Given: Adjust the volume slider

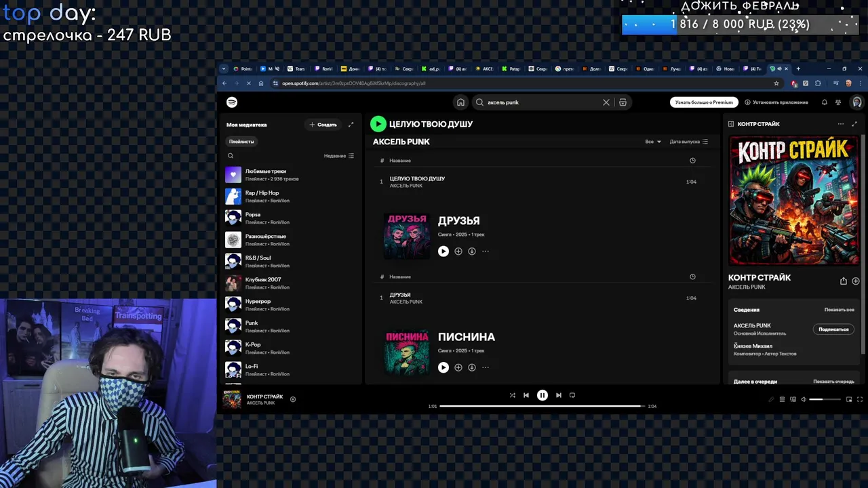Looking at the screenshot, I should click(825, 399).
